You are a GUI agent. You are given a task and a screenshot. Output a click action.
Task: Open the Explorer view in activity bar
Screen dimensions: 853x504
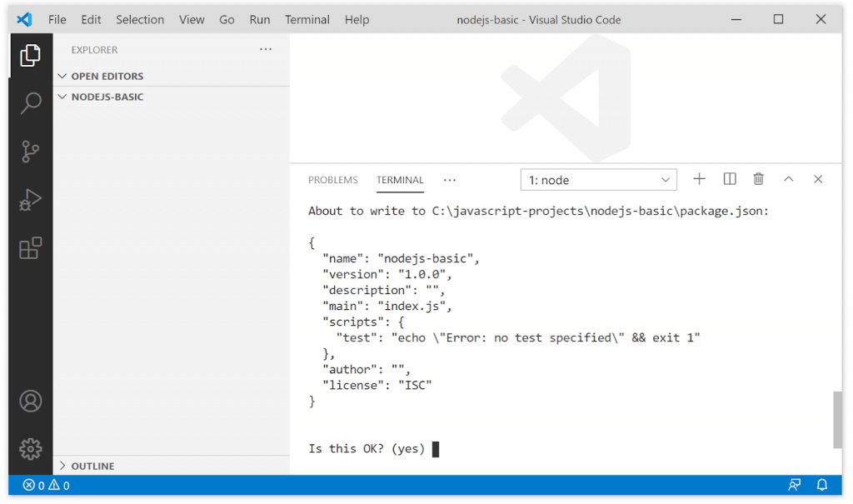pos(31,55)
